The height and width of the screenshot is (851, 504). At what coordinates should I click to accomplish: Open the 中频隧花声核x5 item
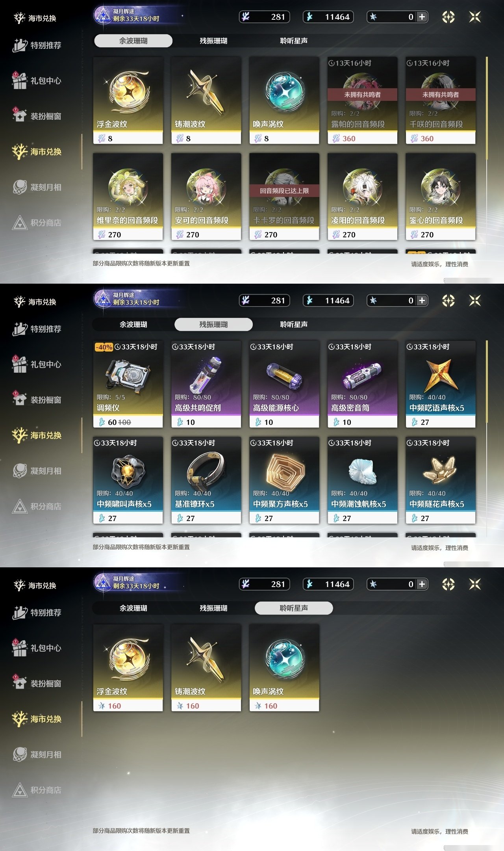[x=441, y=480]
